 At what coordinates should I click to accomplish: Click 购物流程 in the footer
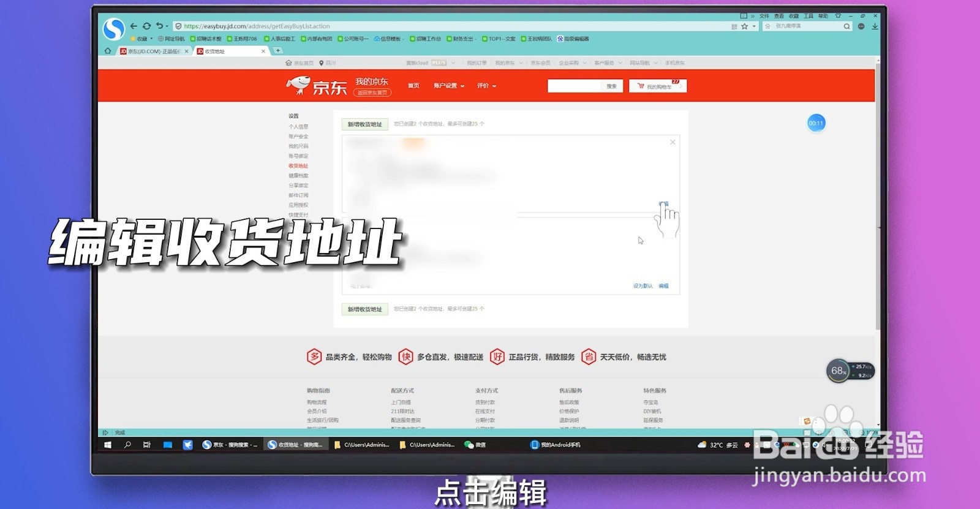317,402
